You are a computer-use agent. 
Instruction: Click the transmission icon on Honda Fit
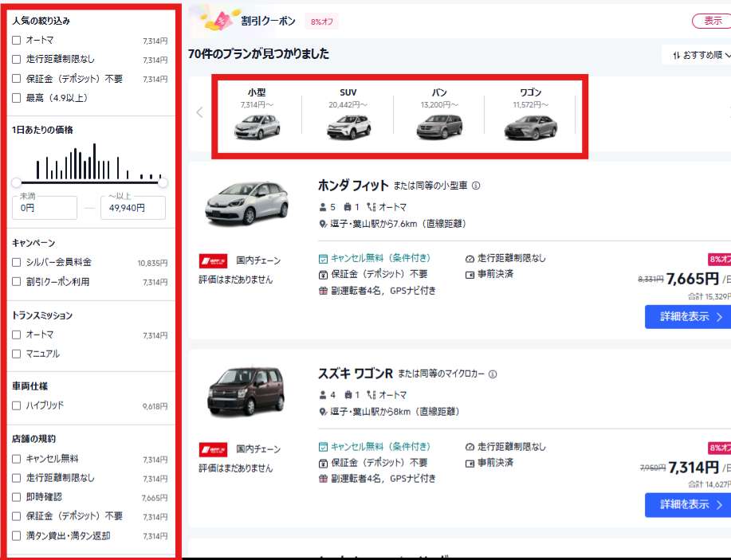tap(371, 207)
